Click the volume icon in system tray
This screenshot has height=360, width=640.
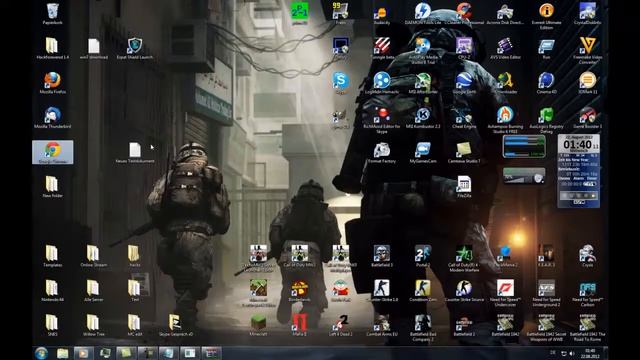[572, 353]
